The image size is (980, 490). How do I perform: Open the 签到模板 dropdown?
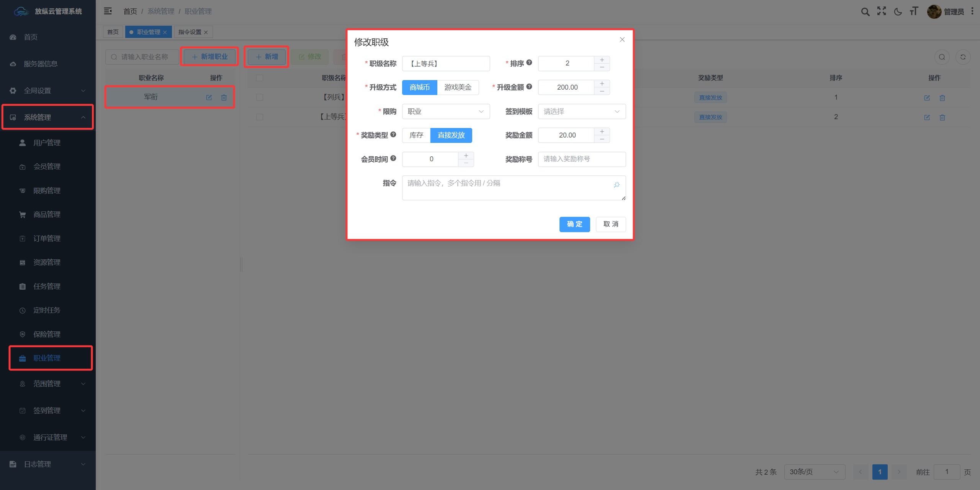582,111
